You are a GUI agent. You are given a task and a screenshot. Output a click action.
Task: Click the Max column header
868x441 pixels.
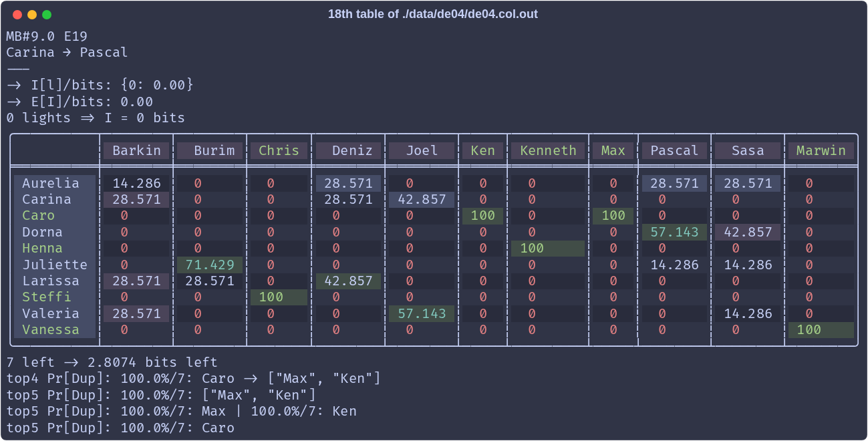coord(613,150)
